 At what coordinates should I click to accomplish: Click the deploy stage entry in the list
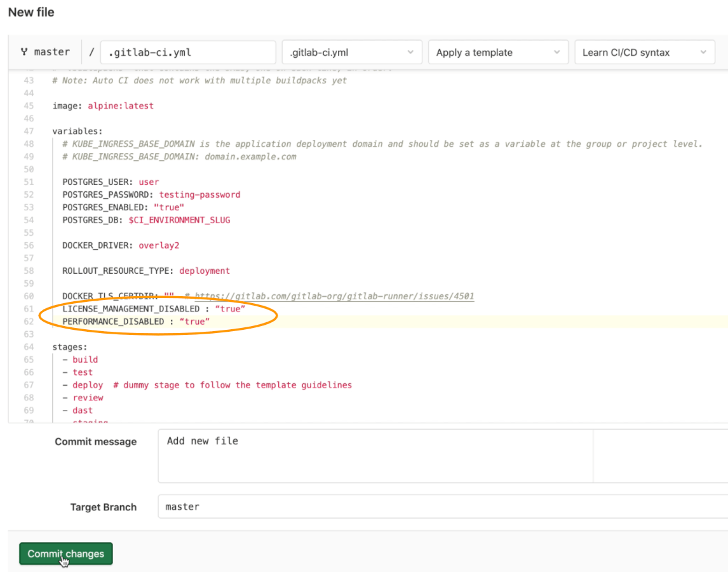88,385
